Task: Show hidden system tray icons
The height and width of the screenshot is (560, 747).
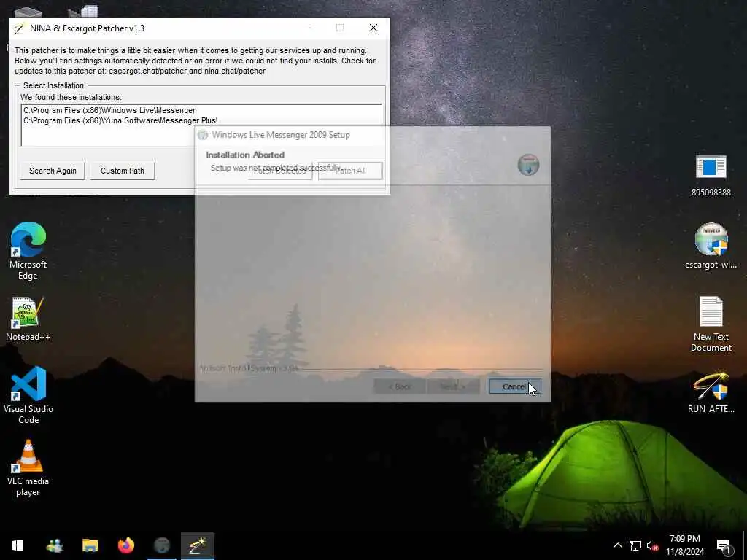Action: point(617,545)
